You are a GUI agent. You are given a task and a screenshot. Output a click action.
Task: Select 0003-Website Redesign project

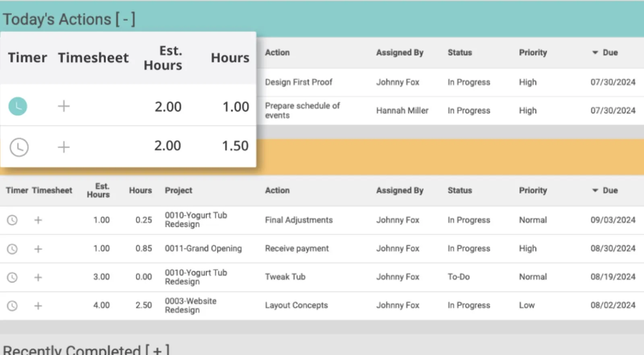(x=190, y=305)
